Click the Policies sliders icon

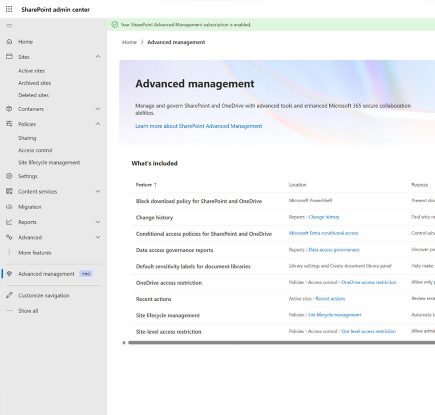coord(9,124)
